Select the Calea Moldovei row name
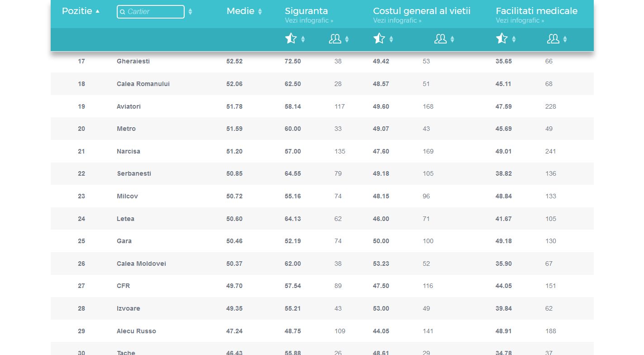644x355 pixels. tap(141, 264)
